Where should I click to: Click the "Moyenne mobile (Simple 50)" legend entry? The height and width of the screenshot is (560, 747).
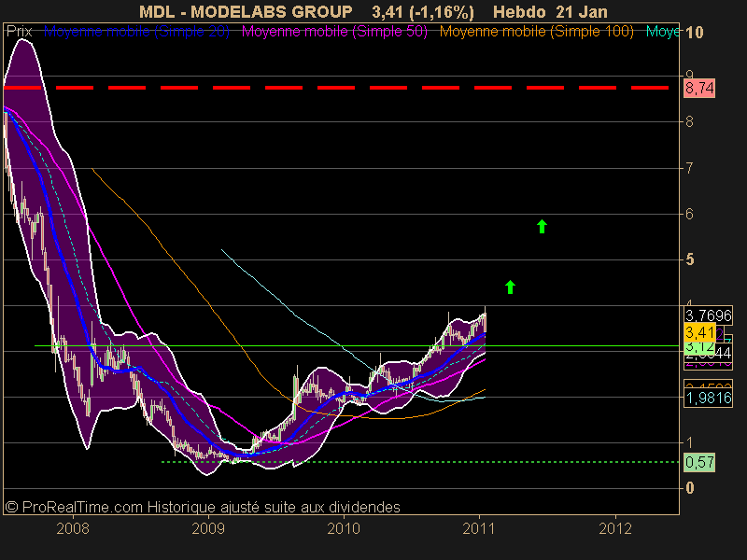334,32
